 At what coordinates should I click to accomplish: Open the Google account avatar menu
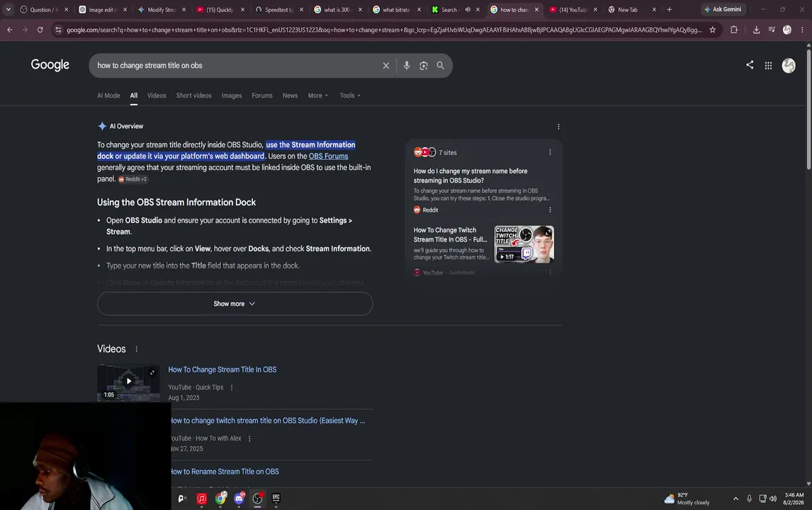[788, 65]
